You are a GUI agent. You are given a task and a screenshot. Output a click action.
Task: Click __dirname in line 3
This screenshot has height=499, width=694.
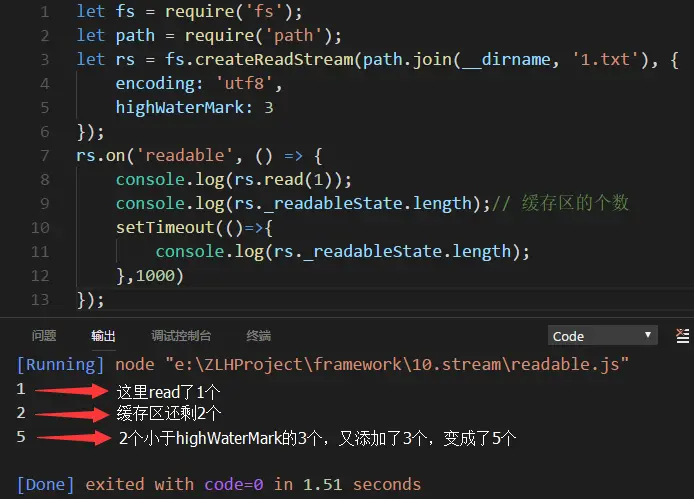(x=506, y=59)
